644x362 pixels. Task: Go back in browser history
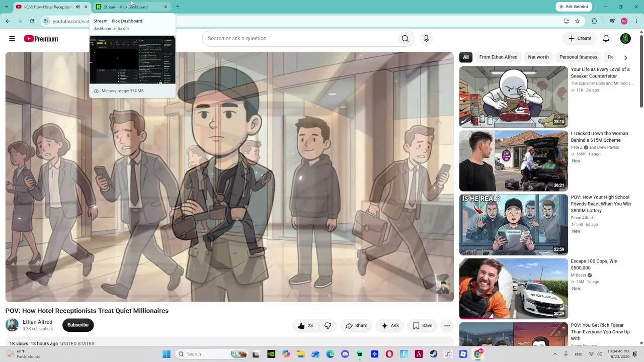coord(8,21)
